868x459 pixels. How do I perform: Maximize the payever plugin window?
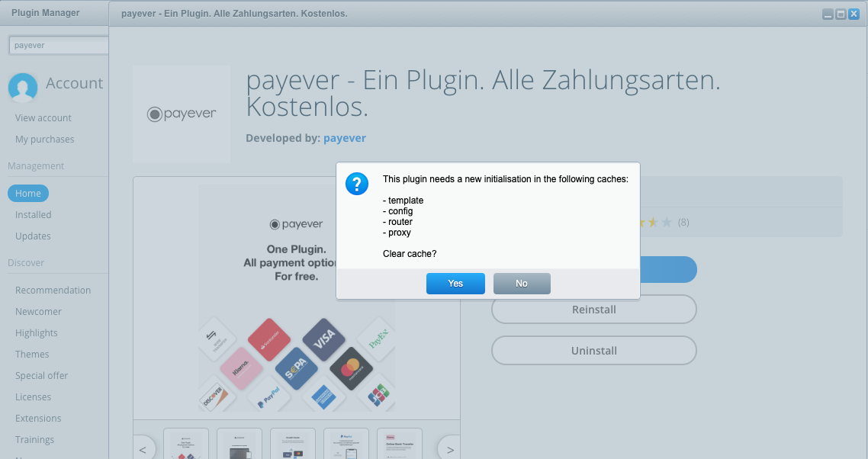point(841,14)
